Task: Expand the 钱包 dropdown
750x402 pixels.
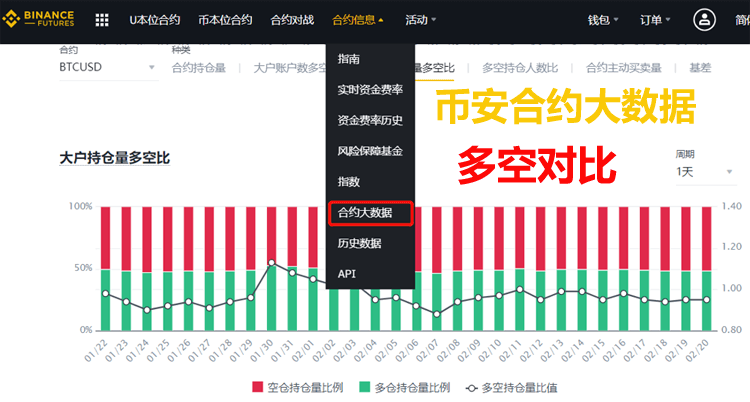Action: 603,20
